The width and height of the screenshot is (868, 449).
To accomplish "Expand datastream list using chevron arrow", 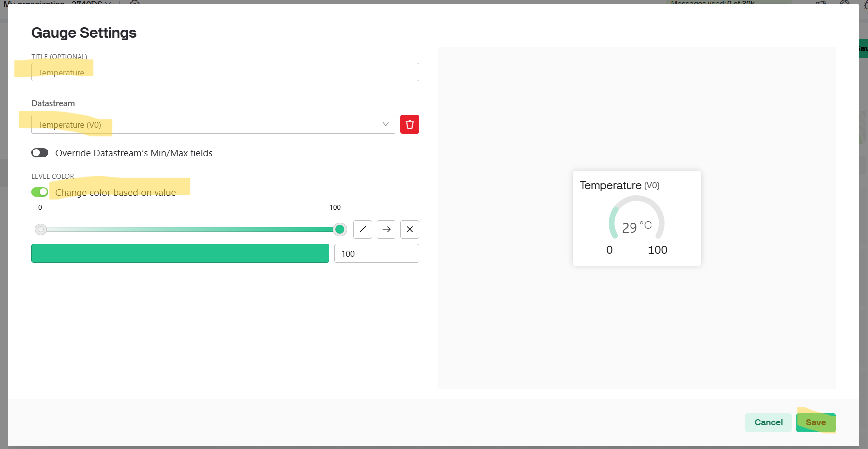I will click(385, 124).
